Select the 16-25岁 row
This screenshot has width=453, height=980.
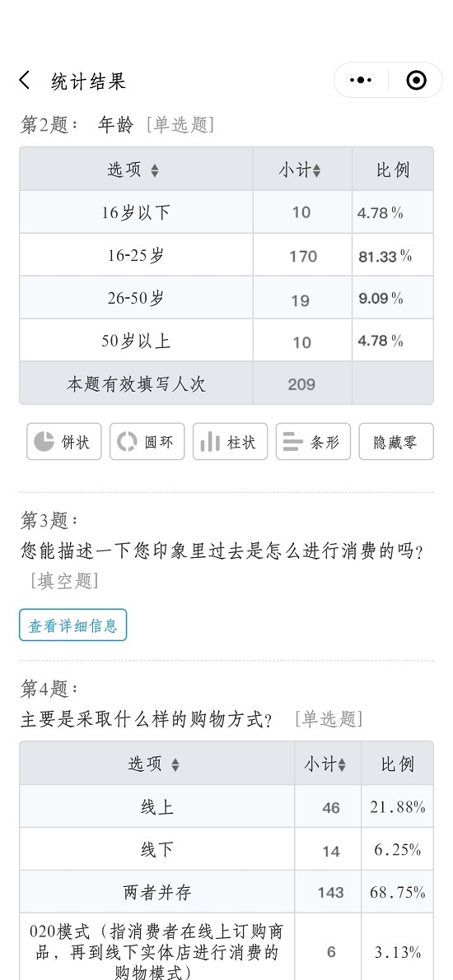pyautogui.click(x=226, y=255)
